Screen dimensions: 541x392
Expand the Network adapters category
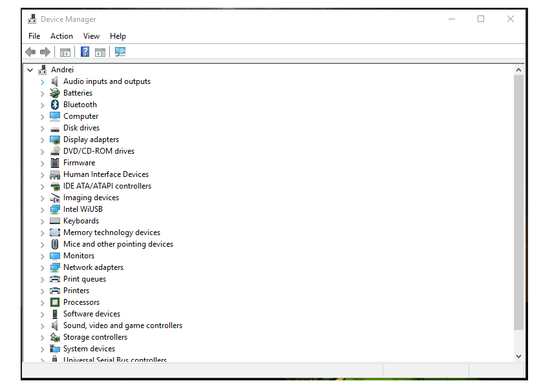pos(43,268)
